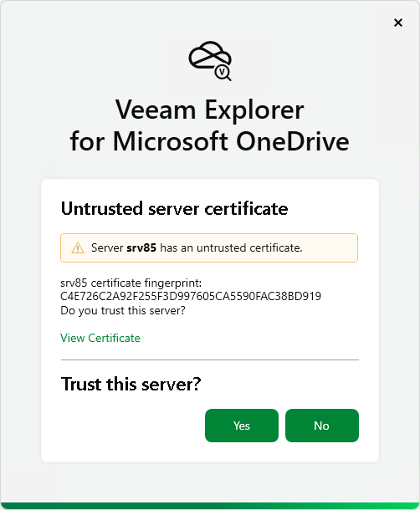This screenshot has height=510, width=420.
Task: Open the View Certificate link
Action: tap(100, 338)
